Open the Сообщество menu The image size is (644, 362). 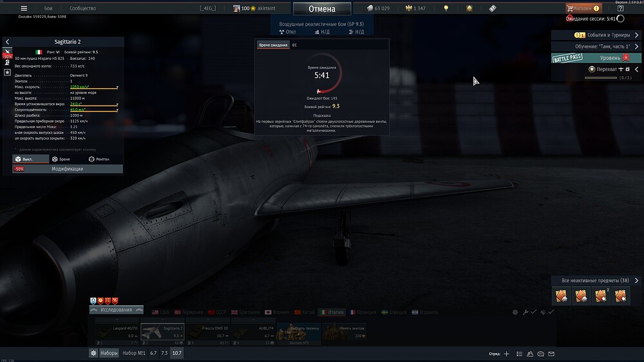pyautogui.click(x=82, y=8)
